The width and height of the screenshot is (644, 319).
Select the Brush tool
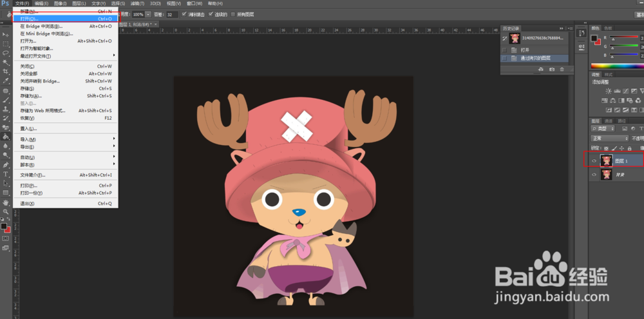pos(6,100)
